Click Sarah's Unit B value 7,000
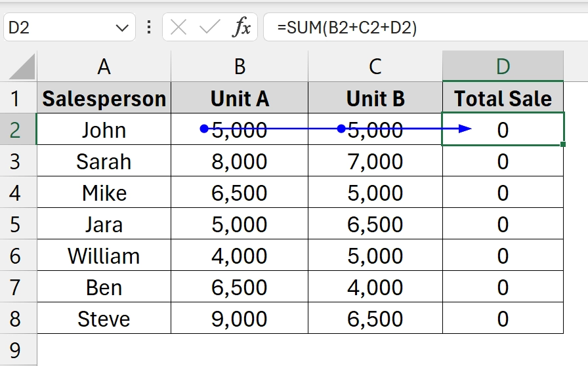The width and height of the screenshot is (588, 366). (x=375, y=161)
